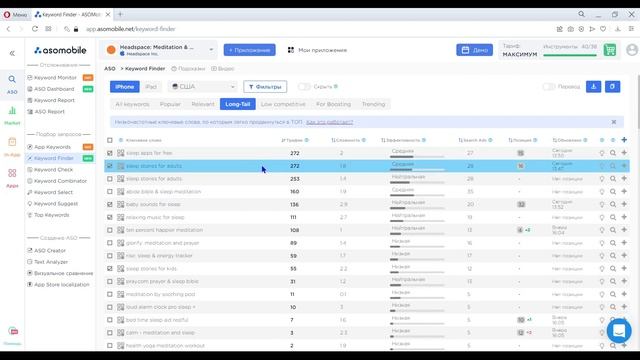Viewport: 640px width, 360px height.
Task: Open the shopping cart icon
Action: [x=610, y=50]
